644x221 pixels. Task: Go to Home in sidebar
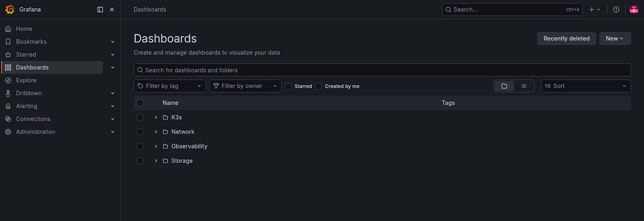click(x=24, y=29)
